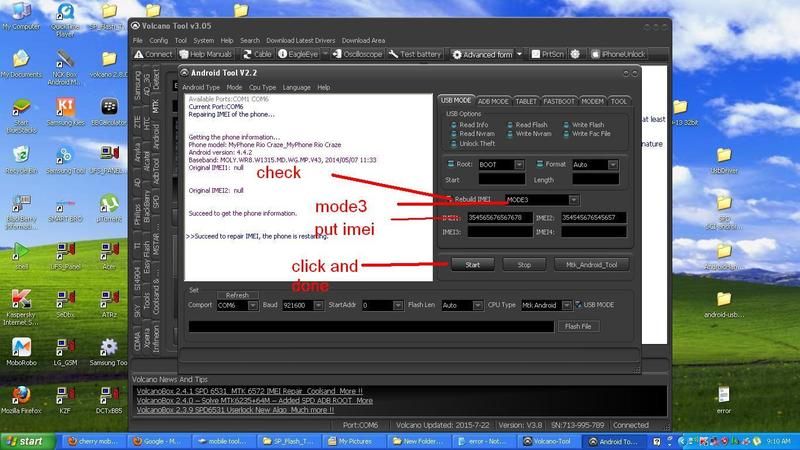Open the Android Type menu
Viewport: 800px width, 450px height.
(201, 87)
